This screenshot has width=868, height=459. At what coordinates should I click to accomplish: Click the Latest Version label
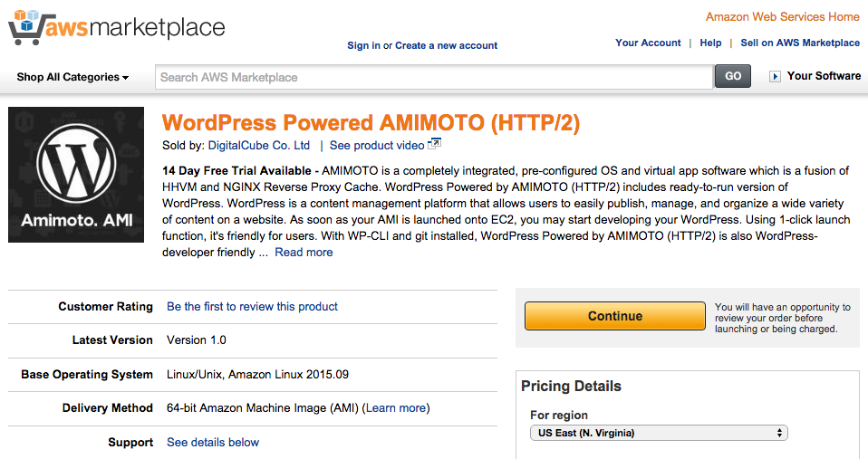point(112,340)
